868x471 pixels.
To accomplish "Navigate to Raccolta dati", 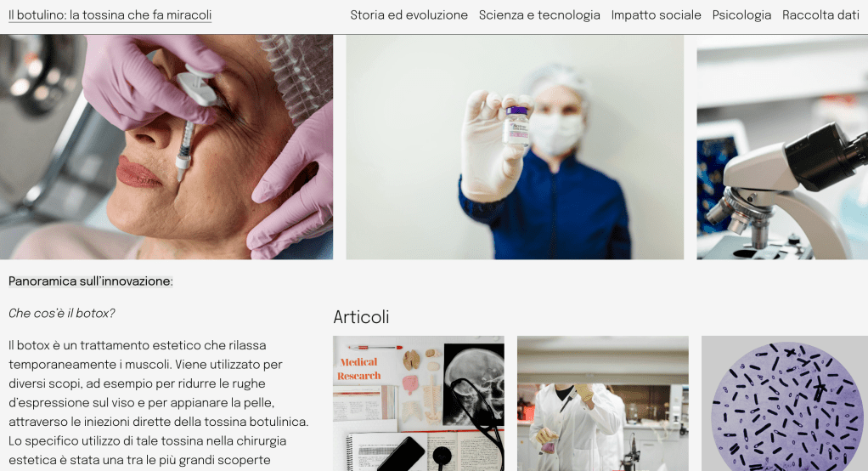I will pos(820,15).
